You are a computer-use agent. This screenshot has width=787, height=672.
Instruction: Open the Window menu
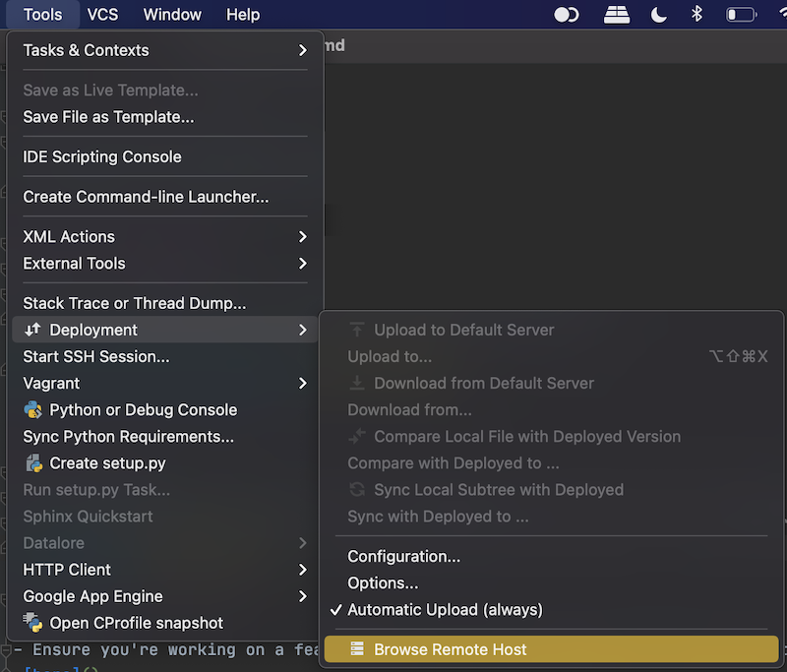point(172,15)
